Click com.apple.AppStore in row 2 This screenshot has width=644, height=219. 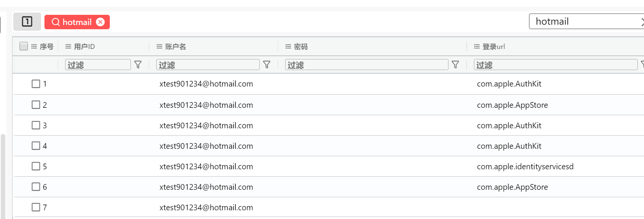tap(513, 105)
